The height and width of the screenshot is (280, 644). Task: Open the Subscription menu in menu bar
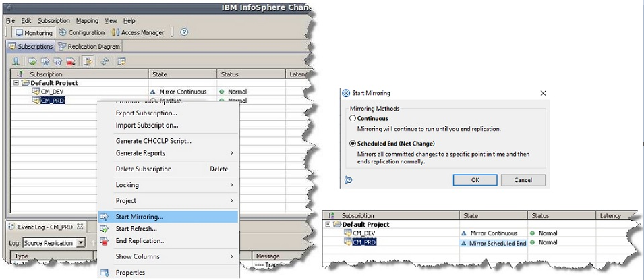53,21
